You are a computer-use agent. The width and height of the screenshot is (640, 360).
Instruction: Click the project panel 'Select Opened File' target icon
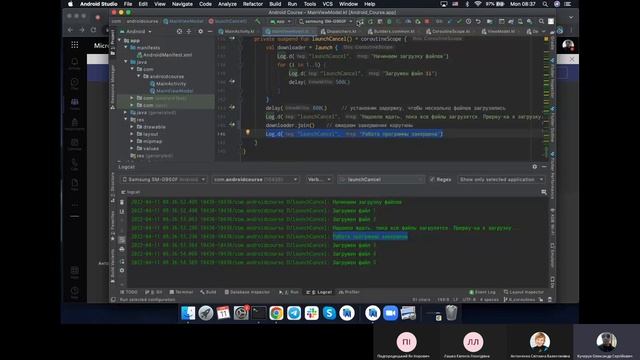click(179, 31)
